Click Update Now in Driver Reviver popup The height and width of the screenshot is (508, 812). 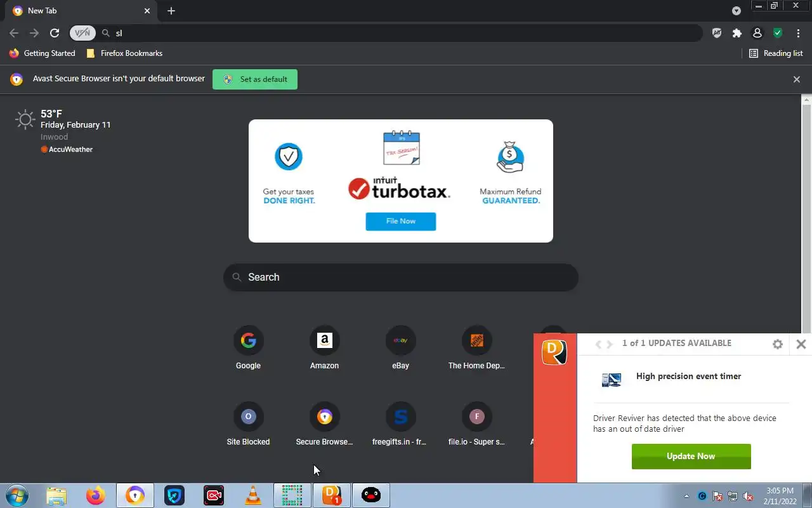[691, 457]
